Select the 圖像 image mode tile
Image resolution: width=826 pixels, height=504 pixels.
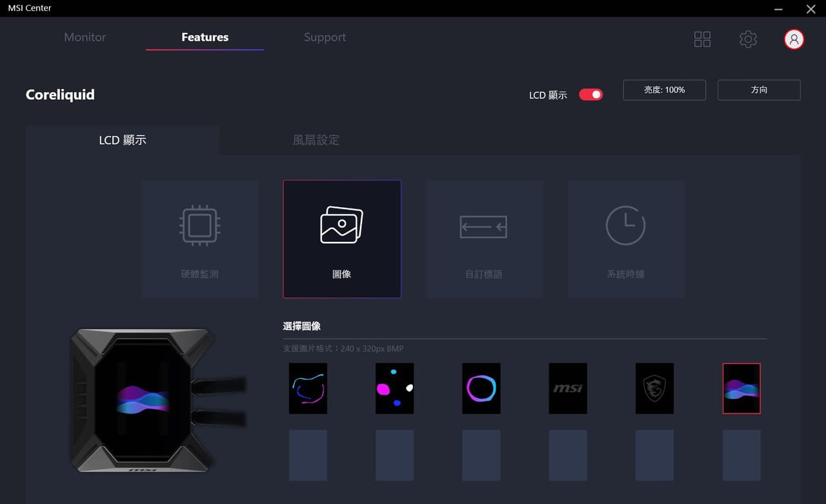coord(342,239)
